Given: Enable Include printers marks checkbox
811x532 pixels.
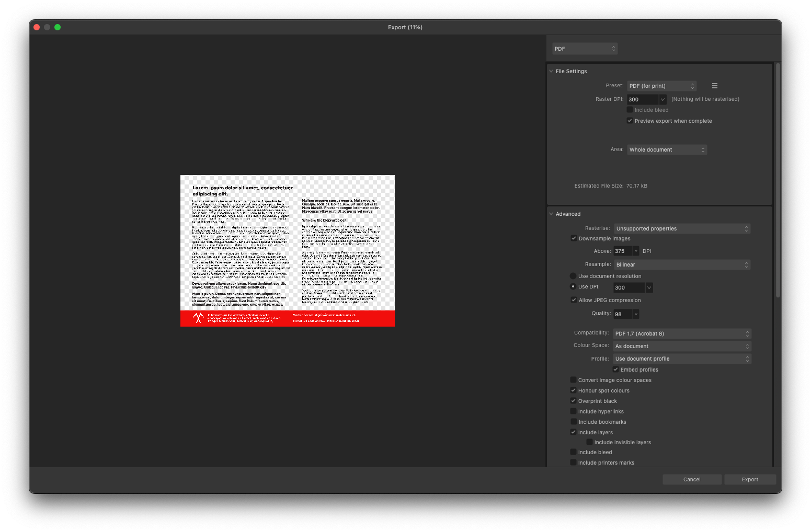Looking at the screenshot, I should click(573, 462).
